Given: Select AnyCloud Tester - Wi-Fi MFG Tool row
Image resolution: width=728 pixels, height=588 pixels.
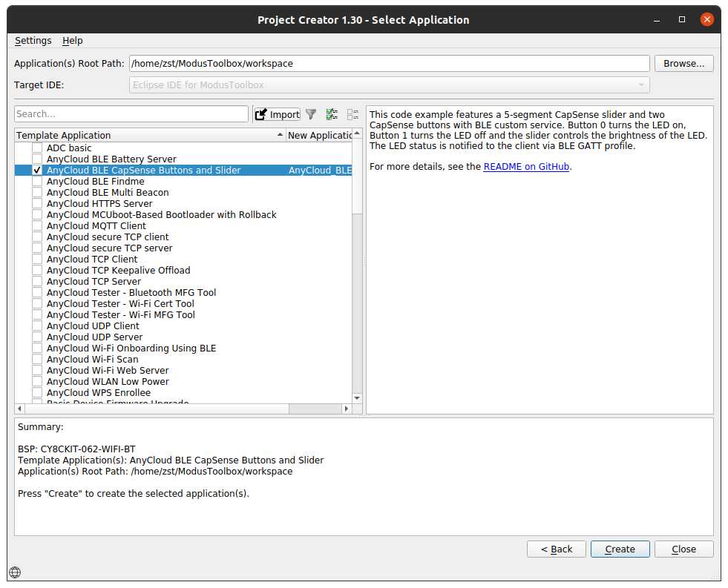Looking at the screenshot, I should tap(183, 315).
